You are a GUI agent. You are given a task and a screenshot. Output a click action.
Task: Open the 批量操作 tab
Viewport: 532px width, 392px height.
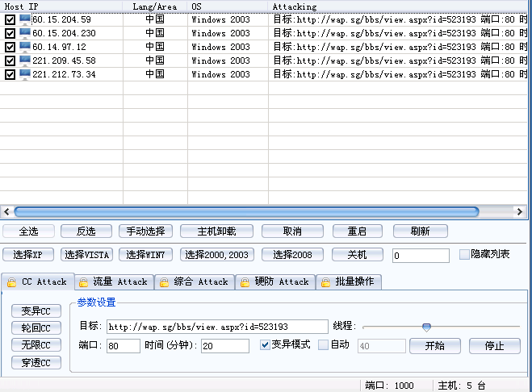click(x=349, y=282)
